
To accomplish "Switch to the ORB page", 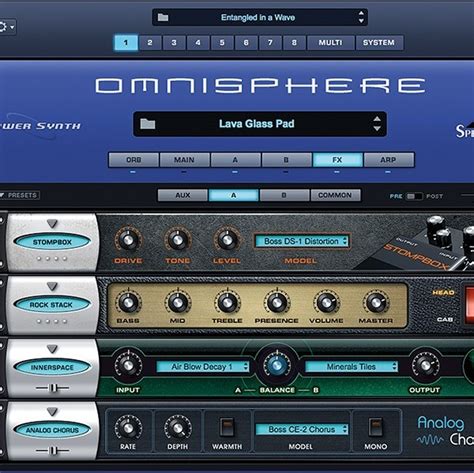I will [x=133, y=160].
